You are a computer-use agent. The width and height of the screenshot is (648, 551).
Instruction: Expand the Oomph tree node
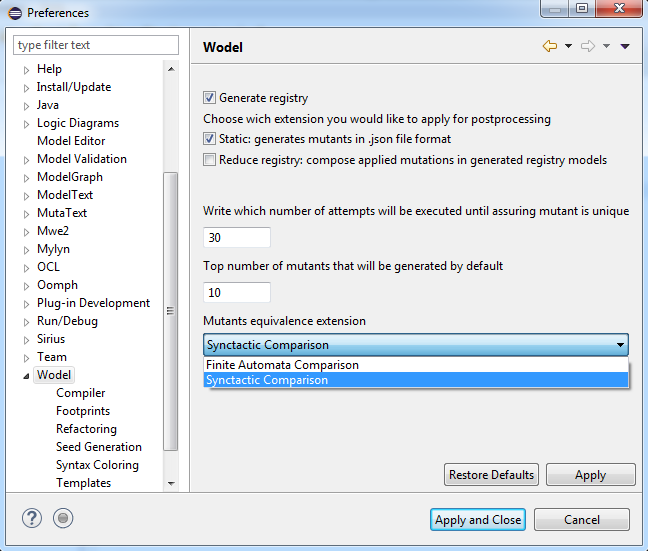26,286
